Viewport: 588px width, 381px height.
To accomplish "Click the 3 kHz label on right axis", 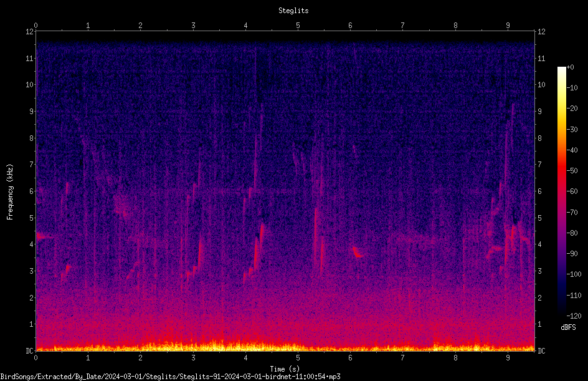I will pos(539,271).
